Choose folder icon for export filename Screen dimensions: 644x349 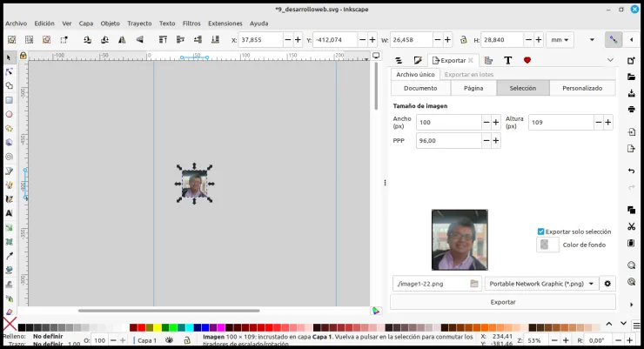tap(474, 284)
